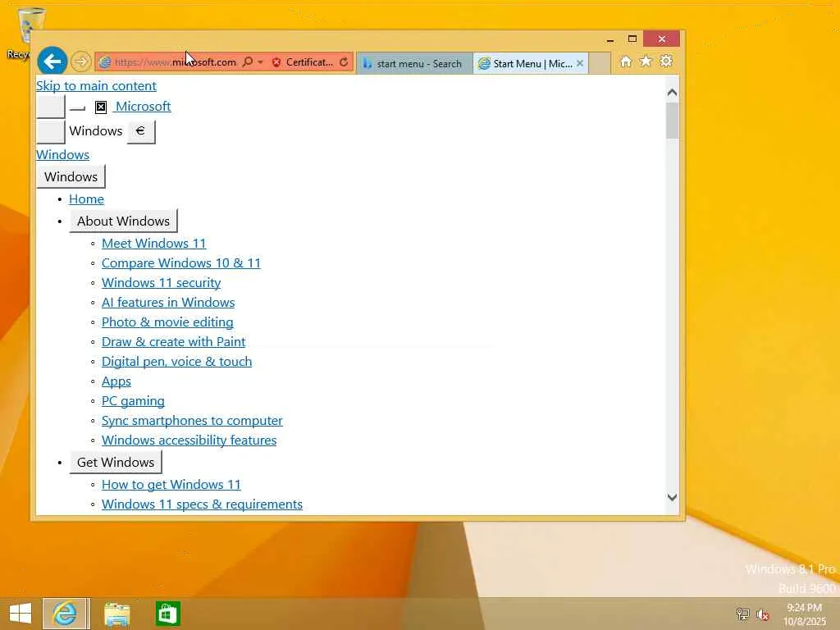Open the taskbar clock showing 9:24 PM
Viewport: 840px width, 630px height.
804,614
